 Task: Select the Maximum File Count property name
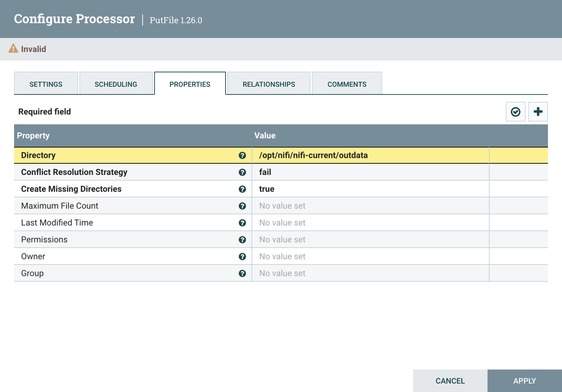[60, 206]
